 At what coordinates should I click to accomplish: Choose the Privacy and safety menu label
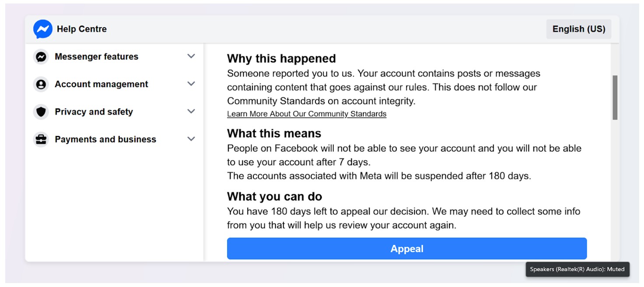click(x=94, y=112)
